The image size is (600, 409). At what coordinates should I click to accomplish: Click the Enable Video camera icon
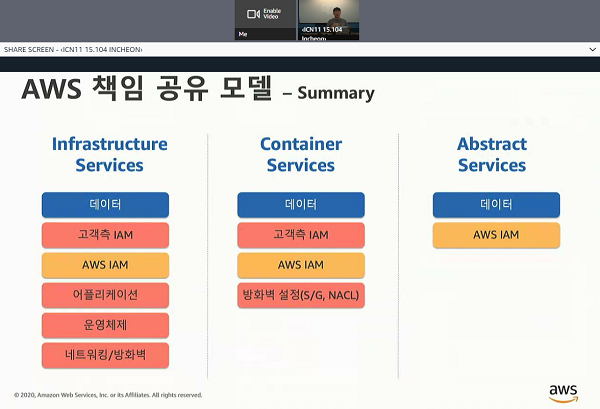pos(253,14)
